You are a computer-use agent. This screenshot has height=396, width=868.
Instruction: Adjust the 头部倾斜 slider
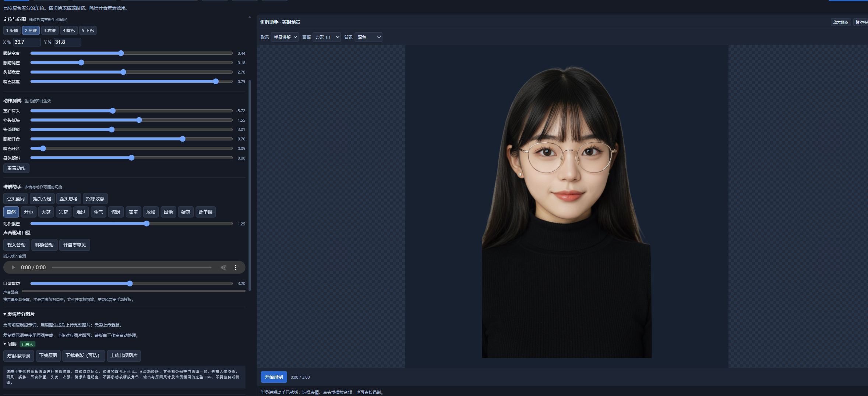131,129
